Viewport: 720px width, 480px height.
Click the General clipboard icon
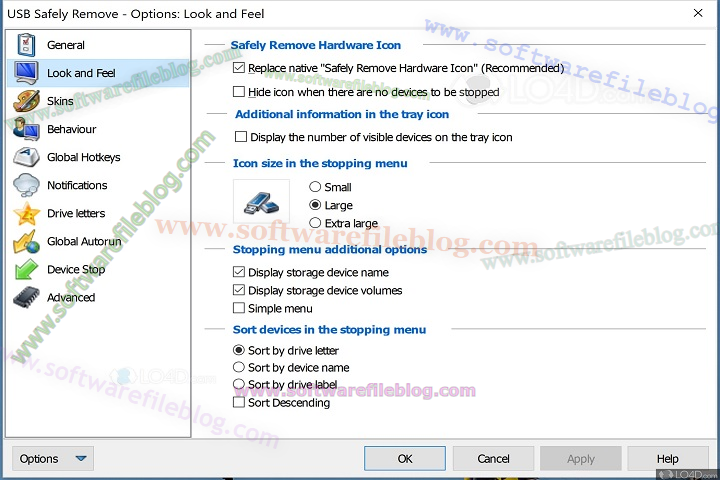26,45
